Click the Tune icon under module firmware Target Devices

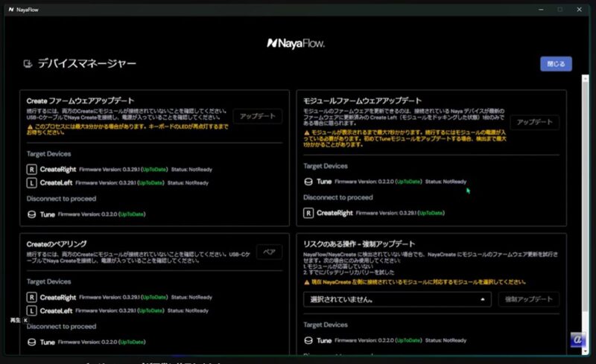click(308, 182)
